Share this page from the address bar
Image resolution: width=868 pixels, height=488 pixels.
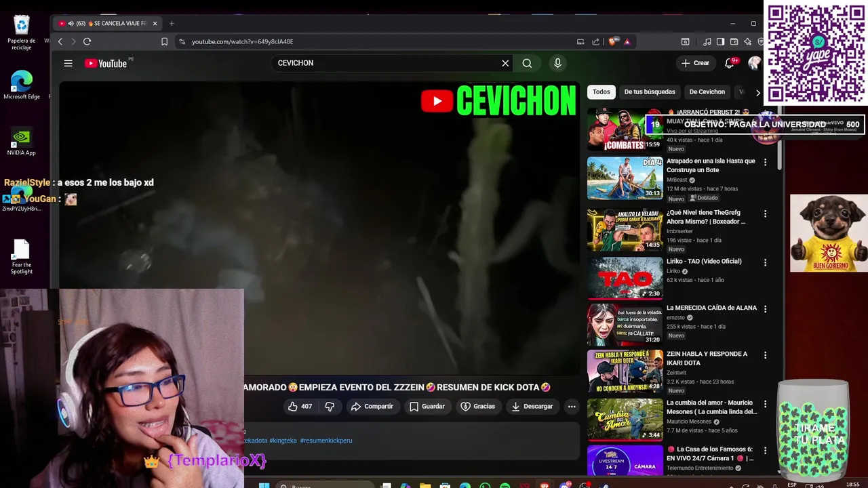[596, 41]
